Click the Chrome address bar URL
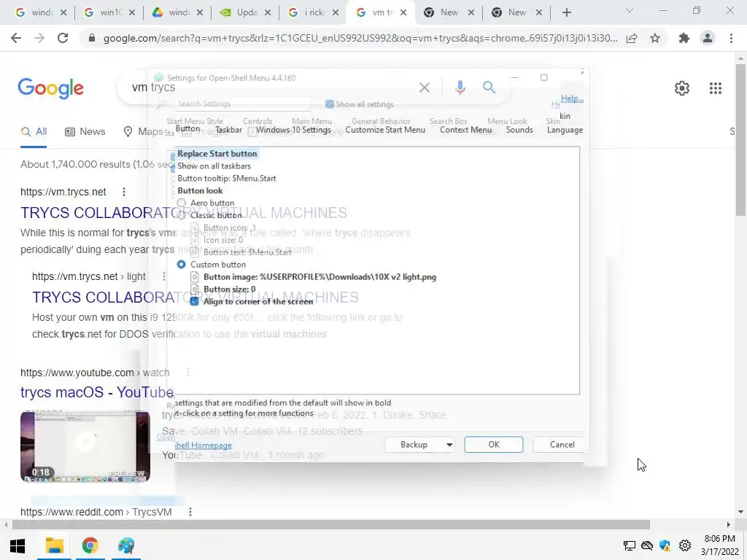The image size is (747, 560). (360, 38)
